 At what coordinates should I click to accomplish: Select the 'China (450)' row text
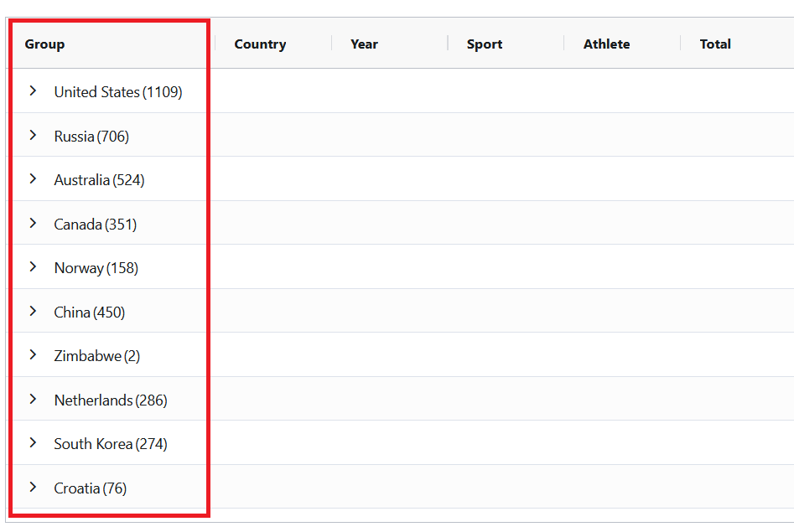pyautogui.click(x=90, y=312)
